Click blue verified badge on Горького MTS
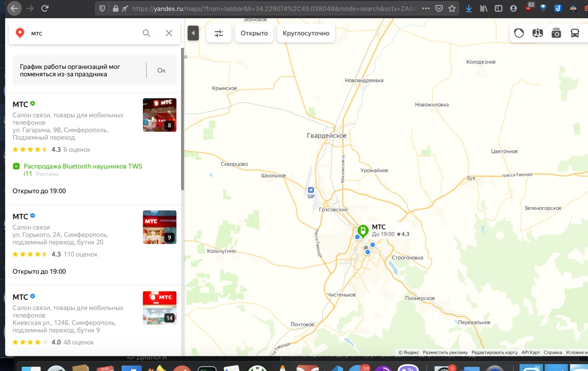 coord(33,216)
